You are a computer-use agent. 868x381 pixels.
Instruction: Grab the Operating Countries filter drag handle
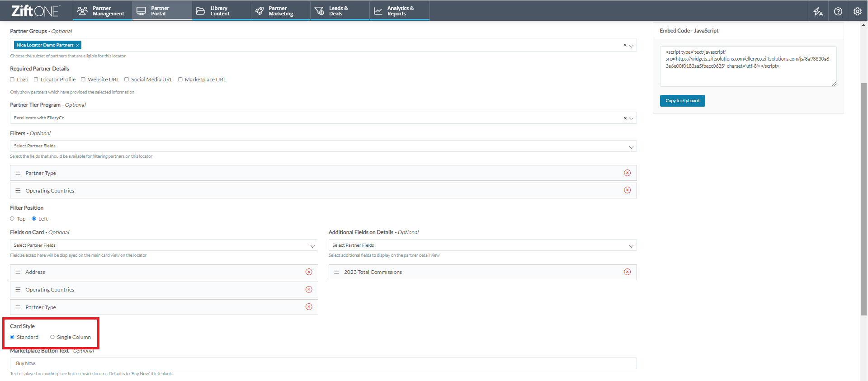coord(18,191)
